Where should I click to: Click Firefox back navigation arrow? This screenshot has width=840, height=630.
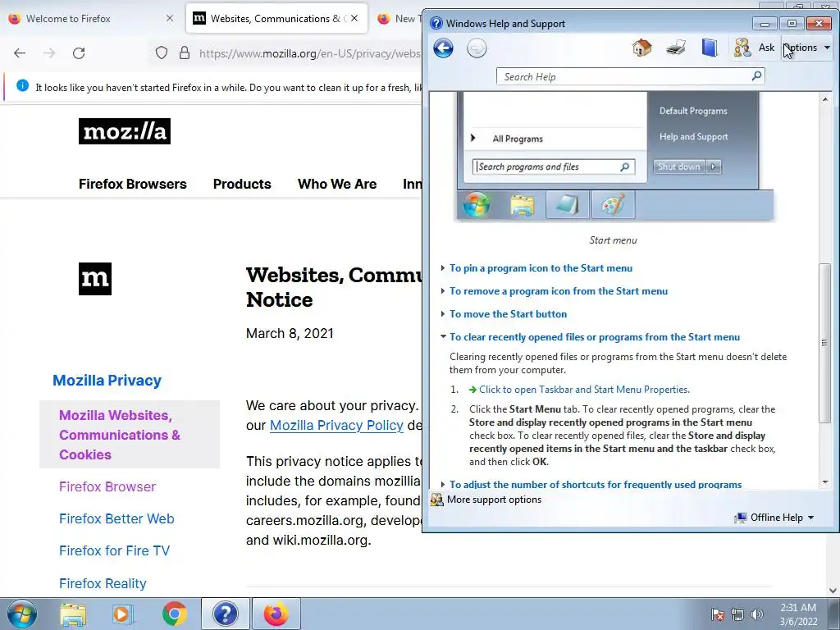20,53
